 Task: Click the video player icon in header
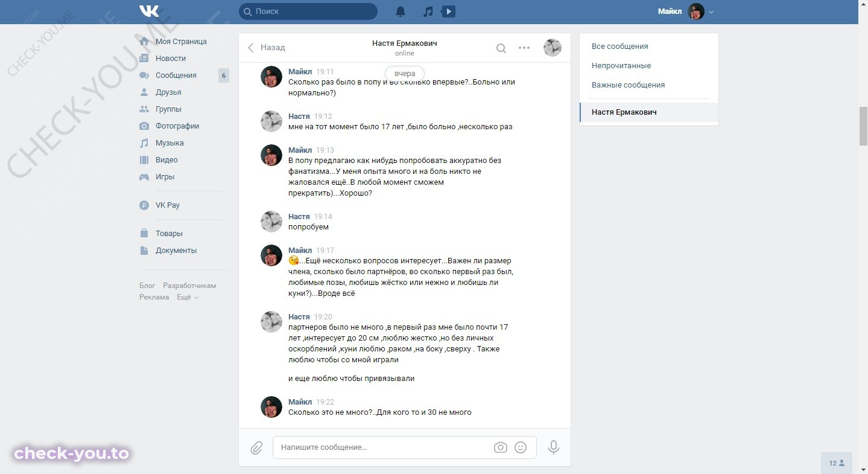click(448, 11)
